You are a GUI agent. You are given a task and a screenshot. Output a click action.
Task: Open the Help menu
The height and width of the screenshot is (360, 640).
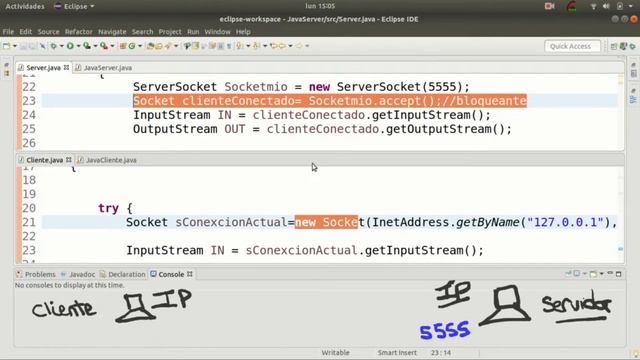(x=243, y=31)
